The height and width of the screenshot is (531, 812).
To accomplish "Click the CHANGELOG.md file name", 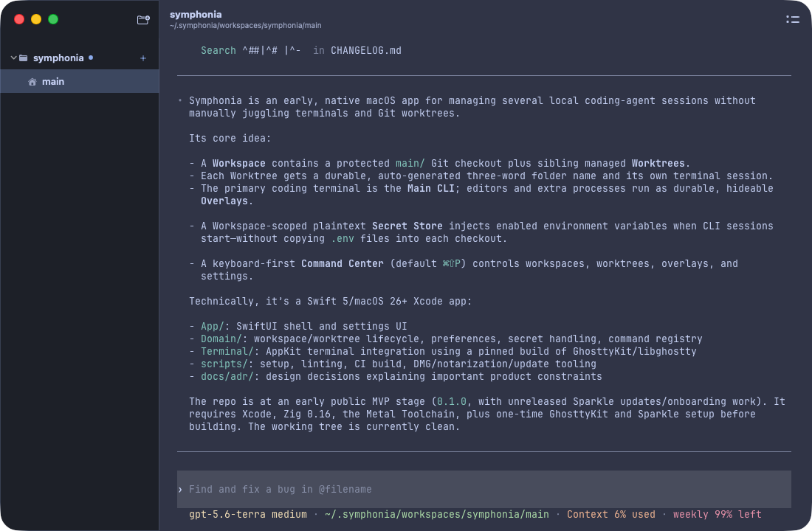I will pyautogui.click(x=366, y=50).
